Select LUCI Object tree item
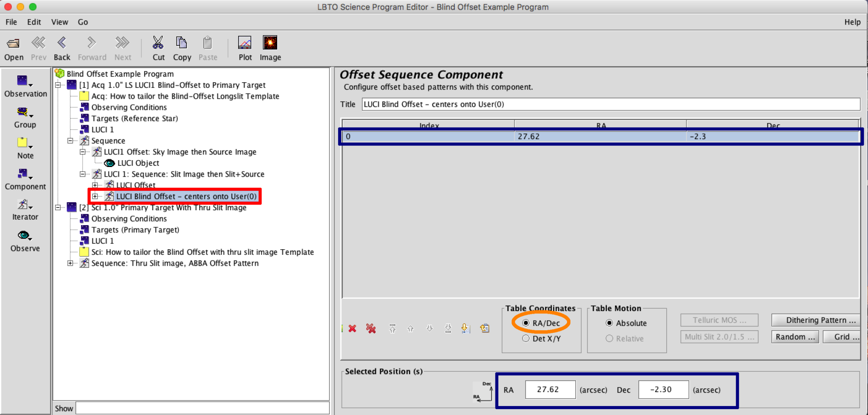Screen dimensions: 868x415 tap(138, 163)
